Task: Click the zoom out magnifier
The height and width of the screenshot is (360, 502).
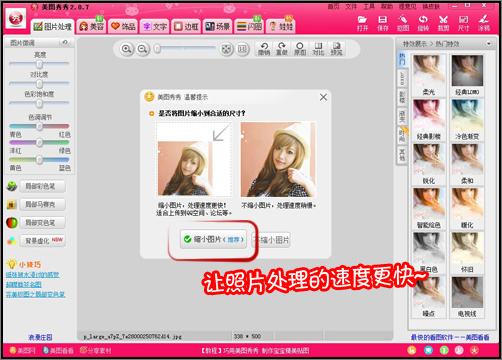Action: pos(143,49)
